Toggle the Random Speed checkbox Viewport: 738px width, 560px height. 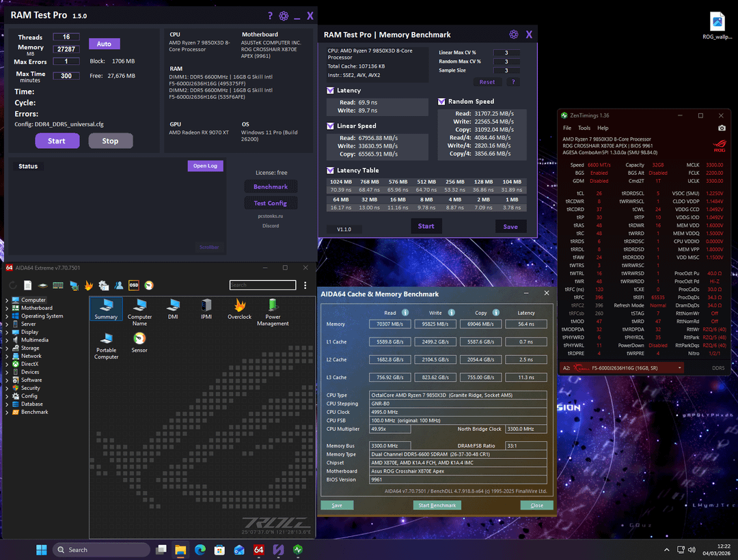(x=442, y=102)
